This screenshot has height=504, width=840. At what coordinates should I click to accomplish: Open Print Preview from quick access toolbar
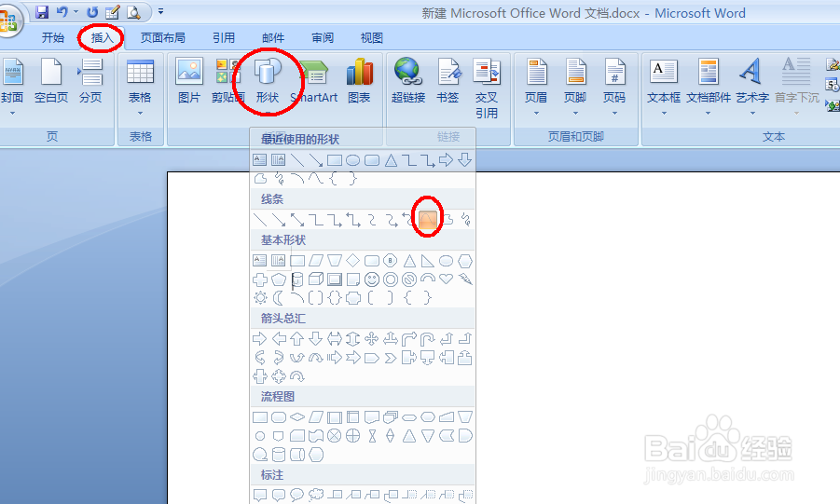point(133,12)
